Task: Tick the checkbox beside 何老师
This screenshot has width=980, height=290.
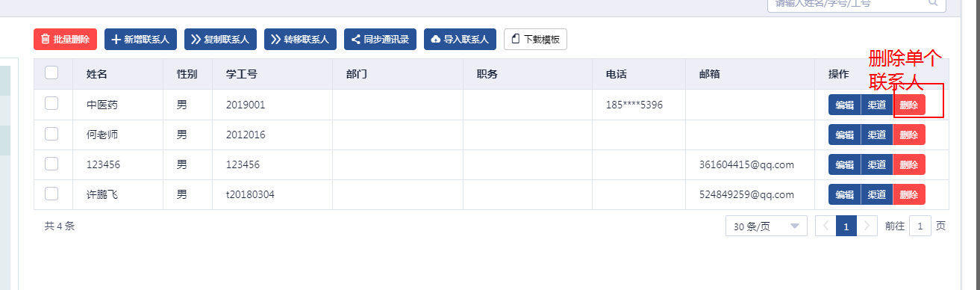Action: [52, 134]
